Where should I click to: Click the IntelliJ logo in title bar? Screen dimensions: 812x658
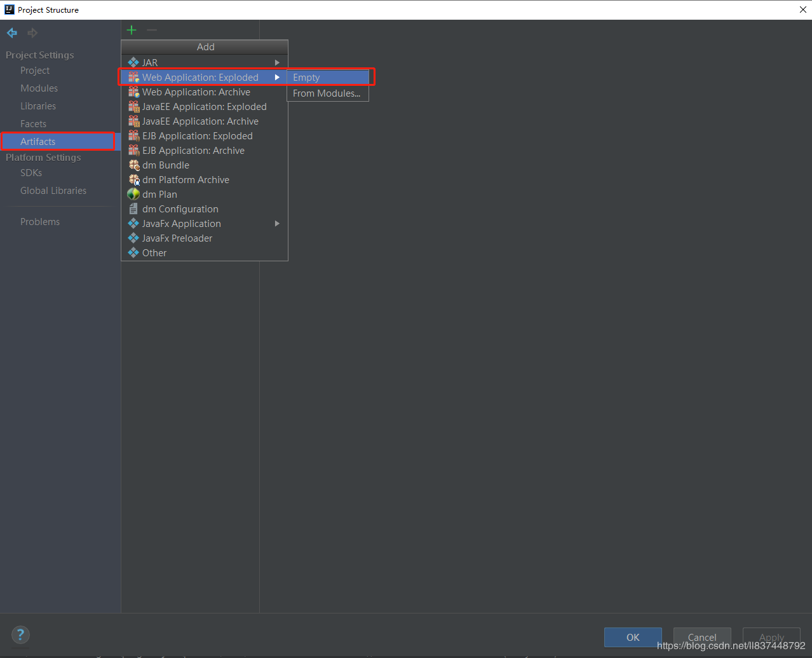(9, 10)
